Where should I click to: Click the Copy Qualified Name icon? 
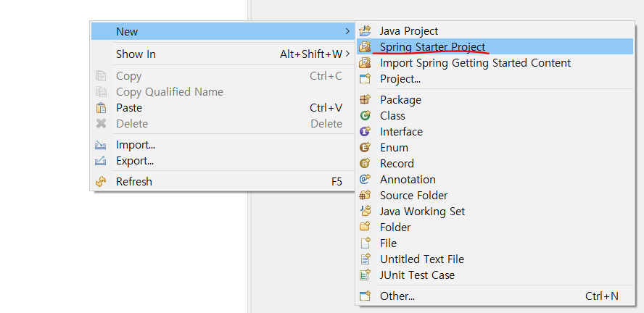click(x=101, y=92)
